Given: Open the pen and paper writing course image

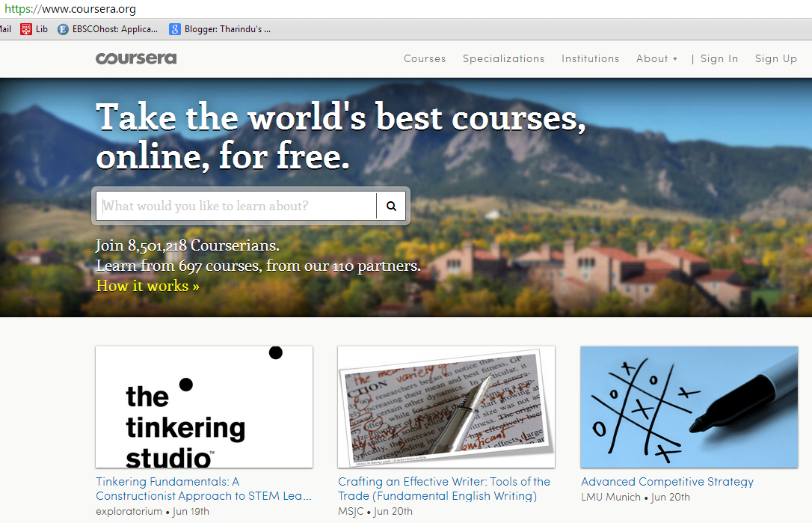Looking at the screenshot, I should [446, 406].
